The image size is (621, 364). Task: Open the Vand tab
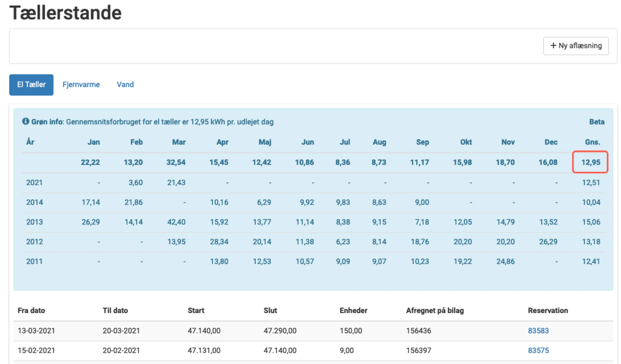pyautogui.click(x=125, y=85)
